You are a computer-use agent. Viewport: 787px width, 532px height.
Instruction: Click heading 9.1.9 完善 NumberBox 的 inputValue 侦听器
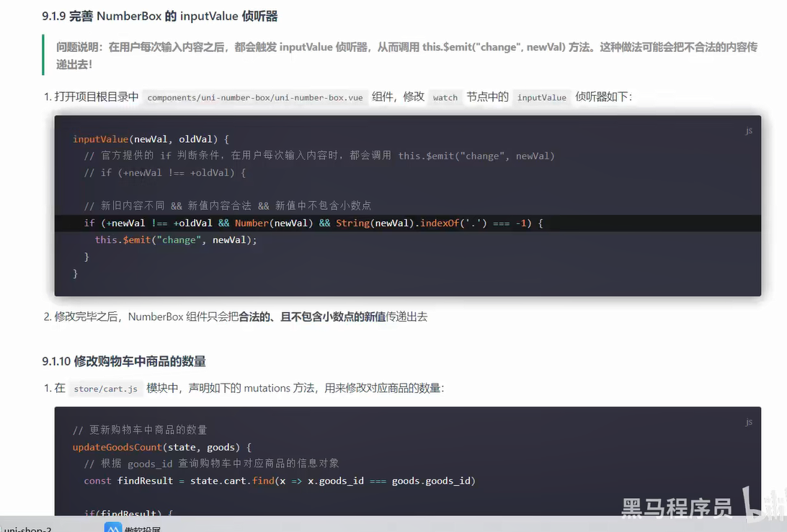[x=159, y=16]
